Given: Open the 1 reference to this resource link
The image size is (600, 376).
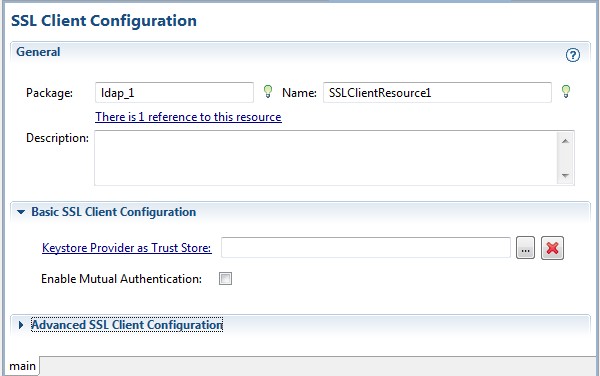Looking at the screenshot, I should coord(188,117).
